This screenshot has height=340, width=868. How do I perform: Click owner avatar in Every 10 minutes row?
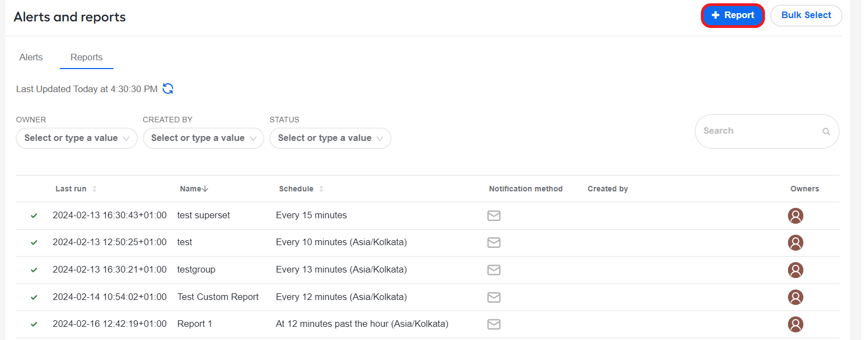pyautogui.click(x=796, y=242)
